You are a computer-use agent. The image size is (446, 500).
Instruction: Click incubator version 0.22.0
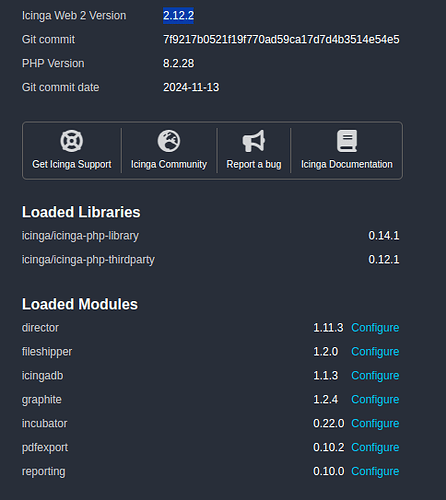(x=329, y=424)
